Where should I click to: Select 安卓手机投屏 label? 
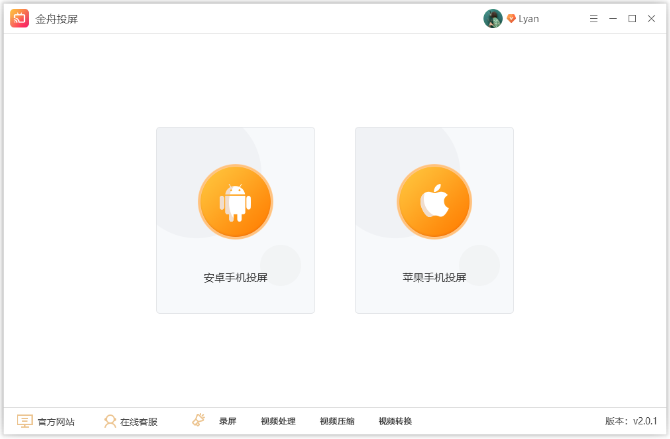point(235,278)
